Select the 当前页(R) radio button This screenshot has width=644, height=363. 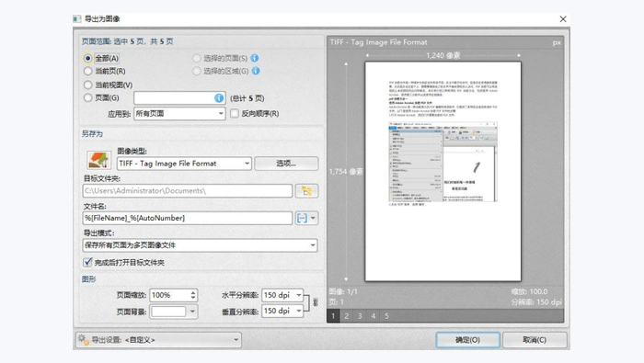87,71
